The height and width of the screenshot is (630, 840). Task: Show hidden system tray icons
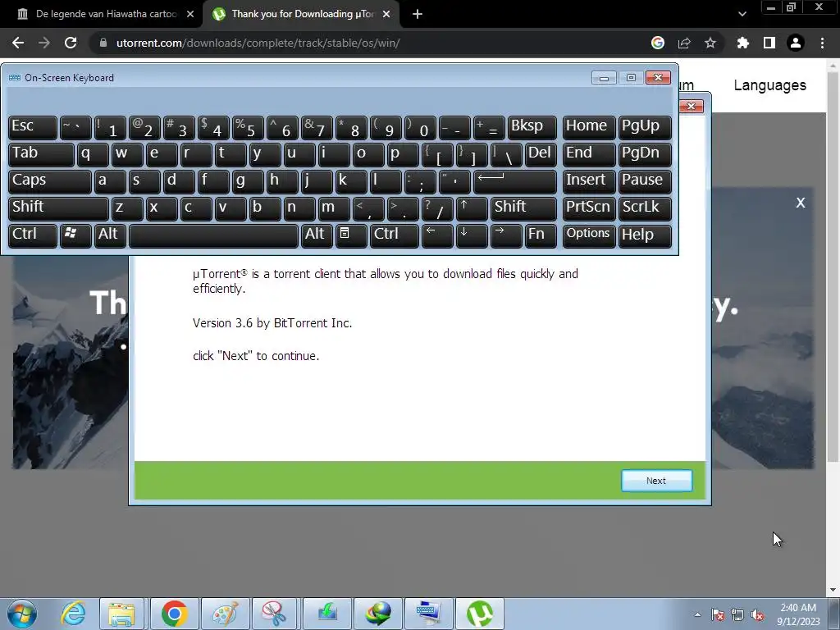(x=697, y=614)
